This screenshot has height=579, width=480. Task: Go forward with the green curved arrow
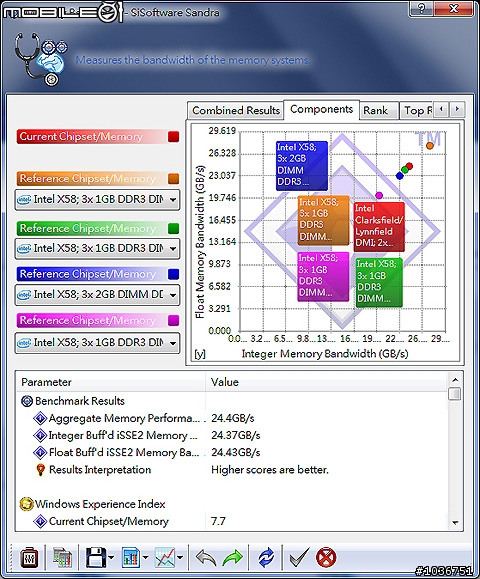pos(233,558)
